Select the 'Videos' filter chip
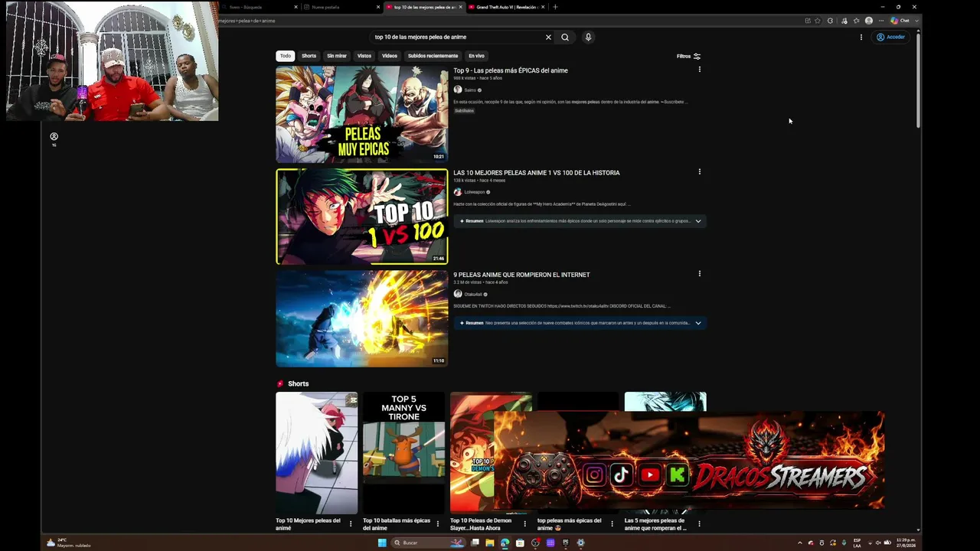Viewport: 980px width, 551px height. coord(390,56)
